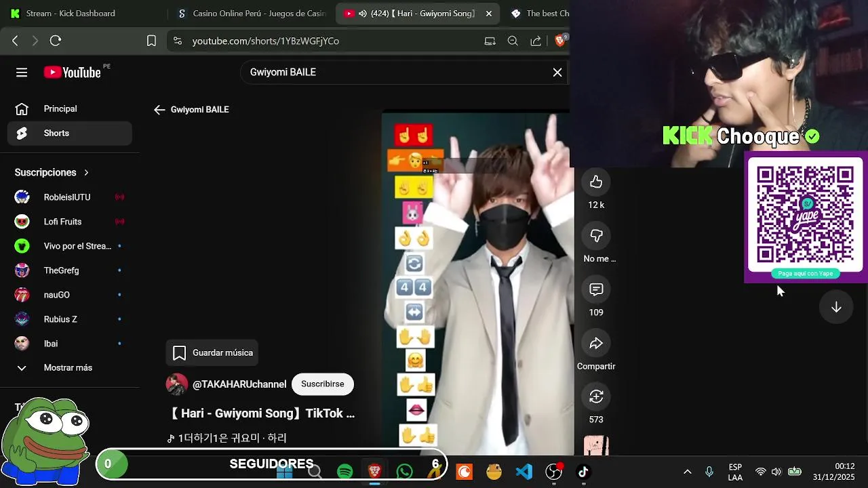Open the browser share icon
Viewport: 868px width, 488px height.
[x=536, y=41]
